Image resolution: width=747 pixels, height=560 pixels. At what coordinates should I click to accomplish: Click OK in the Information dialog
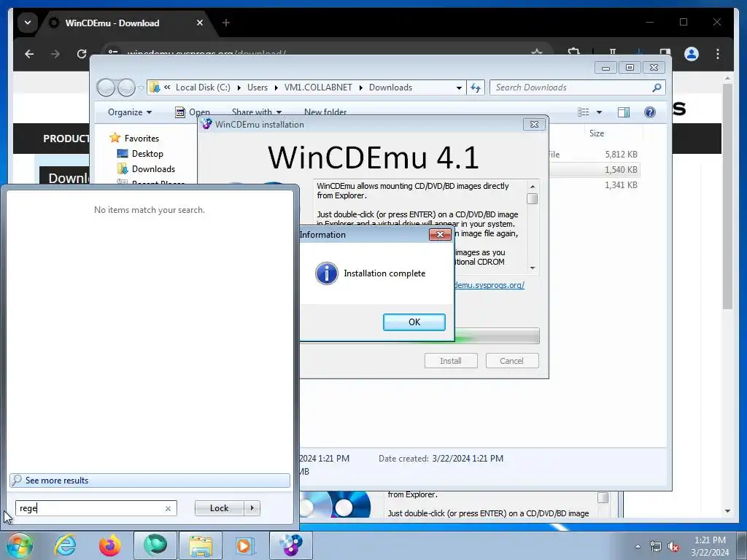[x=414, y=322]
